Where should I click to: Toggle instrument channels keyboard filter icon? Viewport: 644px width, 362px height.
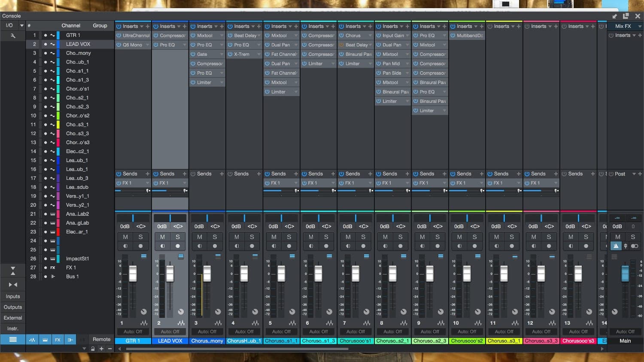[x=45, y=339]
